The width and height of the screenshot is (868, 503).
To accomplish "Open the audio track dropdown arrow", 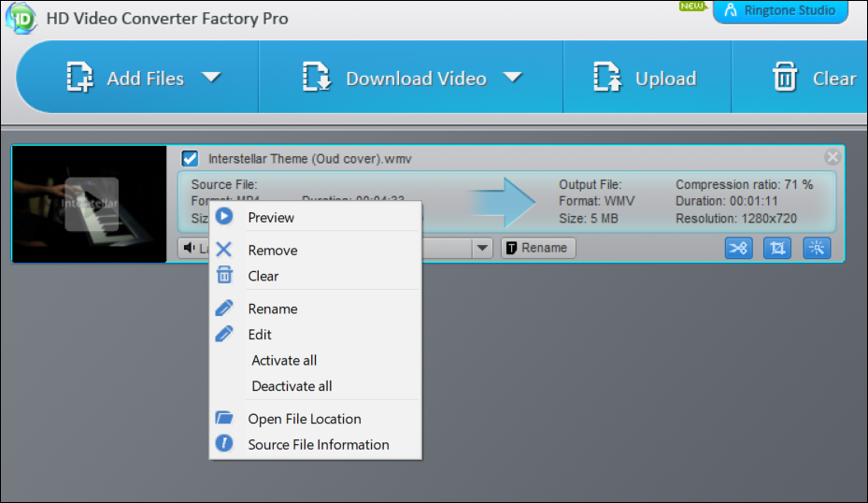I will tap(482, 248).
